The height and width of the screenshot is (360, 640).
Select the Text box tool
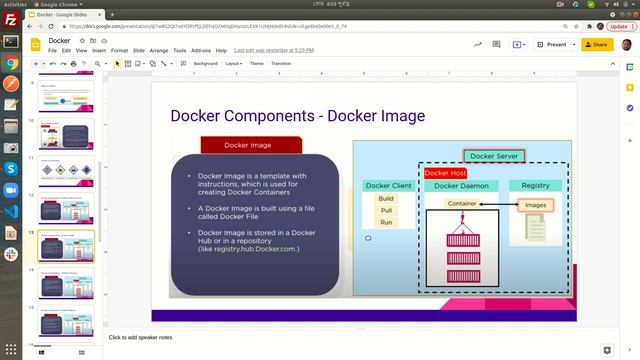click(128, 64)
